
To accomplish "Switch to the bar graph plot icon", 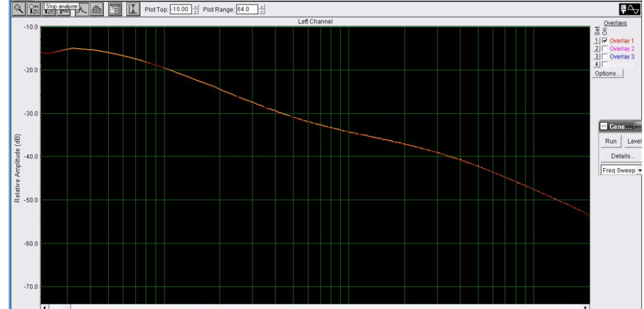I will point(98,10).
